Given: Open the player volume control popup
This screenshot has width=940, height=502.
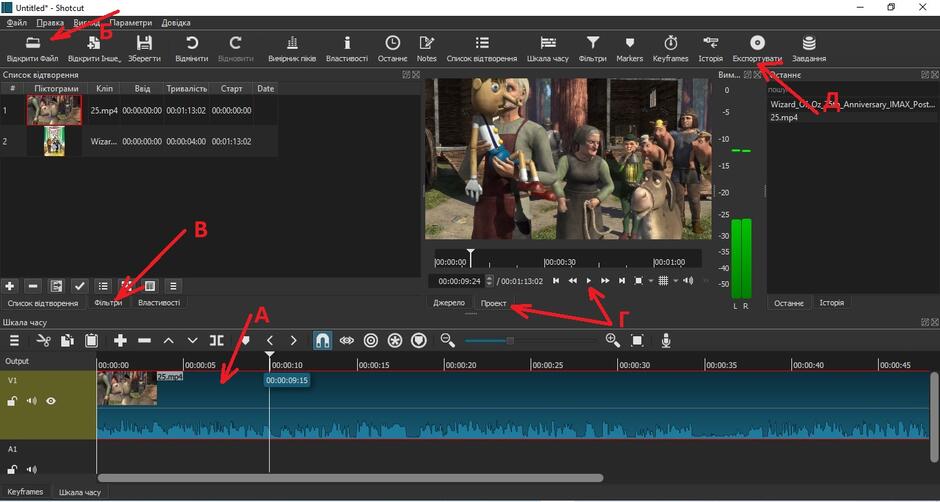Looking at the screenshot, I should pos(688,281).
